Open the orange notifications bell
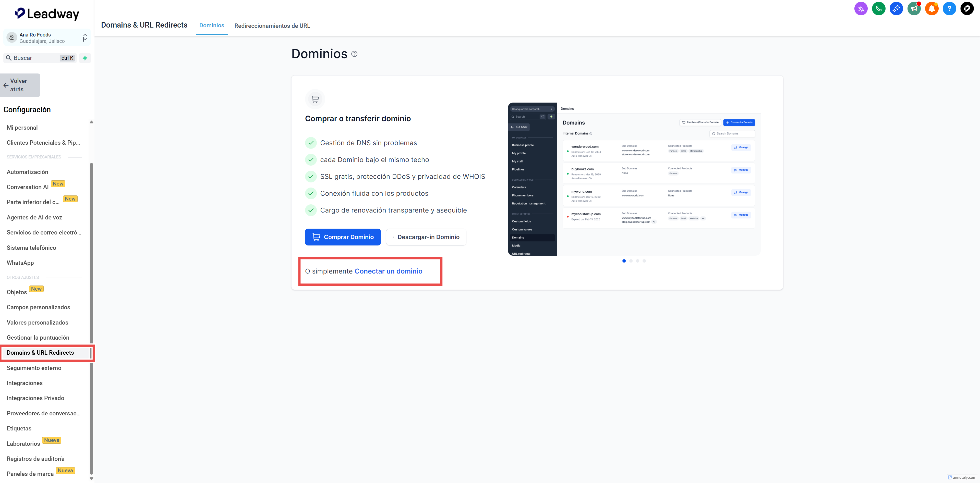This screenshot has width=980, height=483. click(x=931, y=8)
